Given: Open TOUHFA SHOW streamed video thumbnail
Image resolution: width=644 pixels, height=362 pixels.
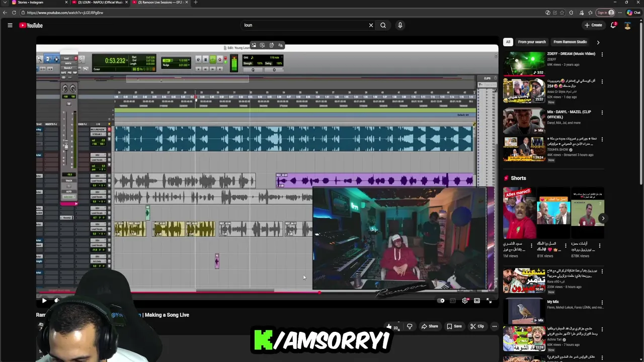Looking at the screenshot, I should pyautogui.click(x=524, y=148).
